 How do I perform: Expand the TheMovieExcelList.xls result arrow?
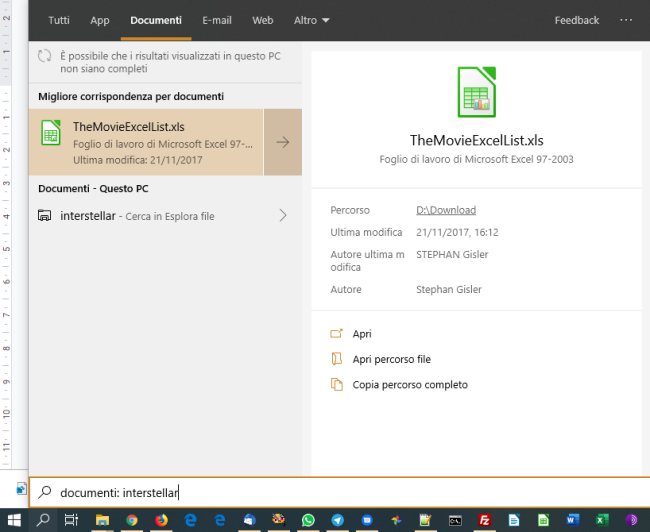[283, 142]
